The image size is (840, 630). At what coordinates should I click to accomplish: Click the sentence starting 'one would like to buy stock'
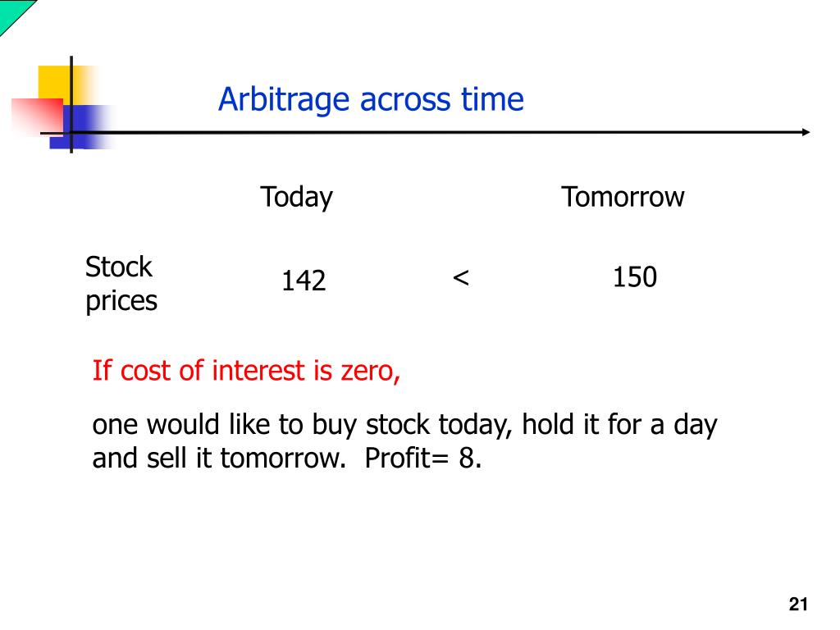[404, 441]
